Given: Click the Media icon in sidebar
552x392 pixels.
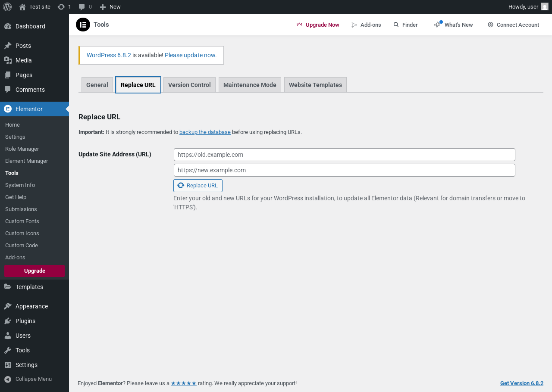Looking at the screenshot, I should (8, 60).
